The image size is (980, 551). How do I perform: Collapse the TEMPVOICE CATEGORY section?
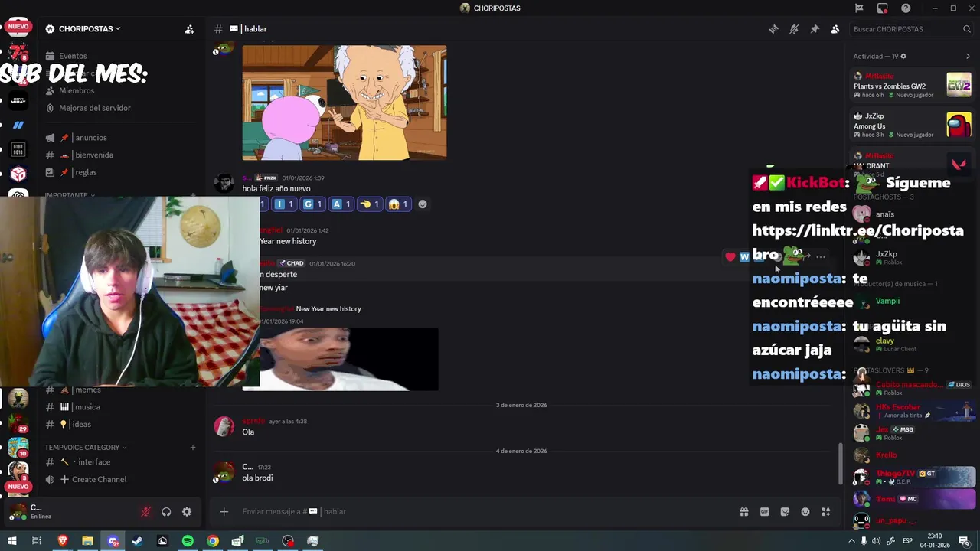point(85,448)
